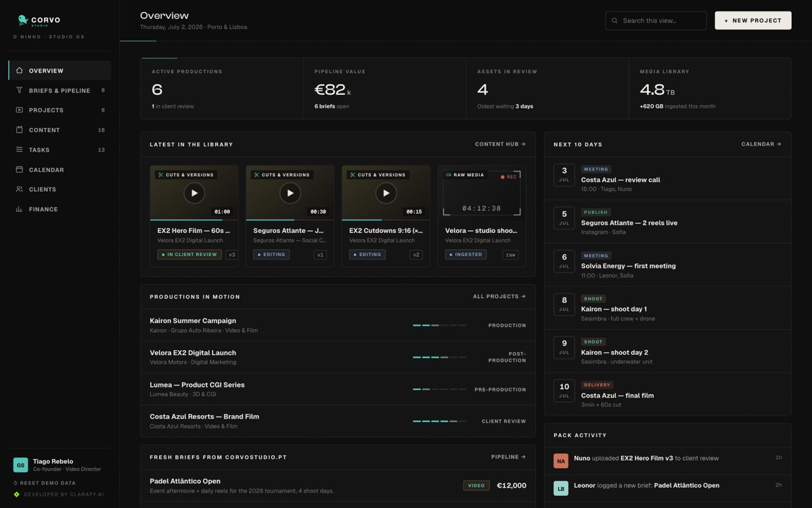Follow the All Projects link
812x508 pixels.
[499, 297]
